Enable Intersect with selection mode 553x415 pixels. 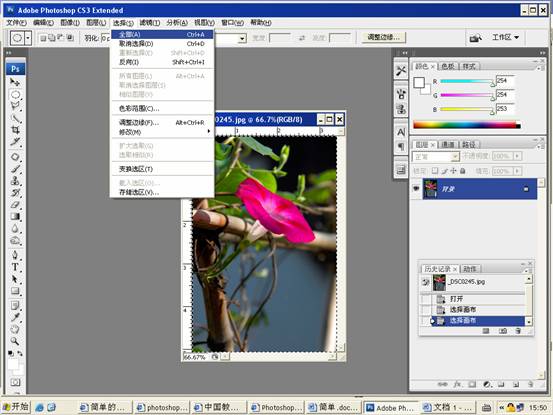click(70, 38)
